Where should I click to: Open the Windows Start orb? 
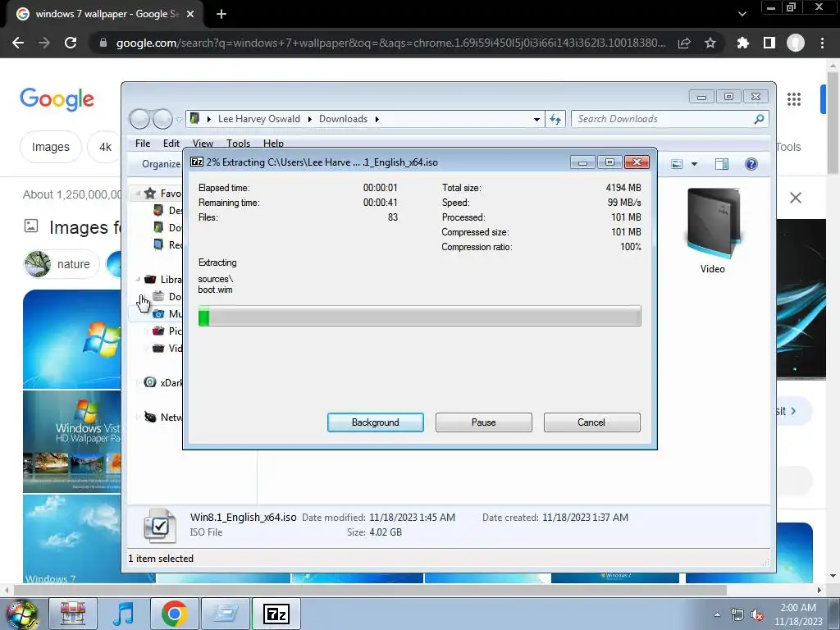21,614
